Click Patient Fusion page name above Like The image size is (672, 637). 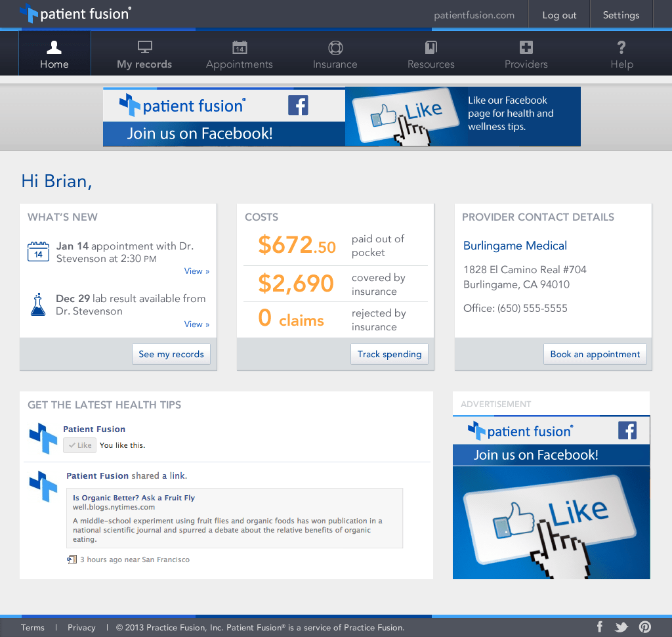94,429
